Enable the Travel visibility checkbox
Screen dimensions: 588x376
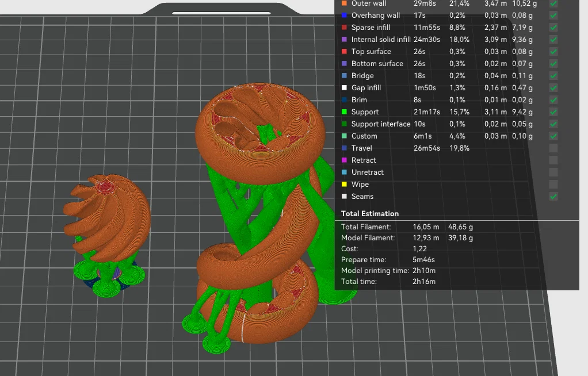[553, 148]
